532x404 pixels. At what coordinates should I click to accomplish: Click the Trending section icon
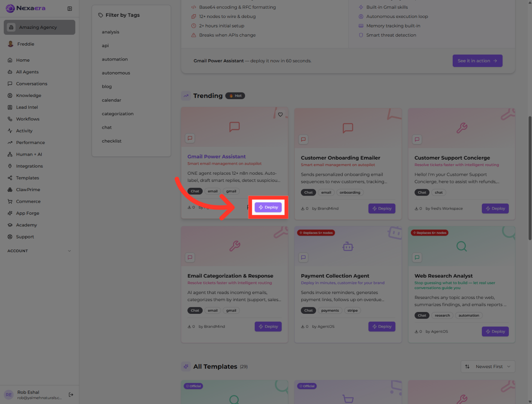point(186,96)
